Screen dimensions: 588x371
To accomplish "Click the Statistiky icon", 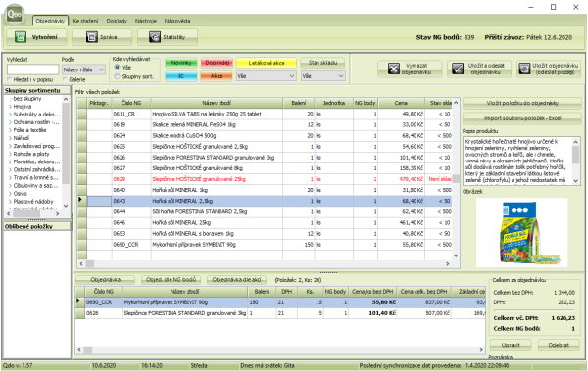I will [x=155, y=37].
